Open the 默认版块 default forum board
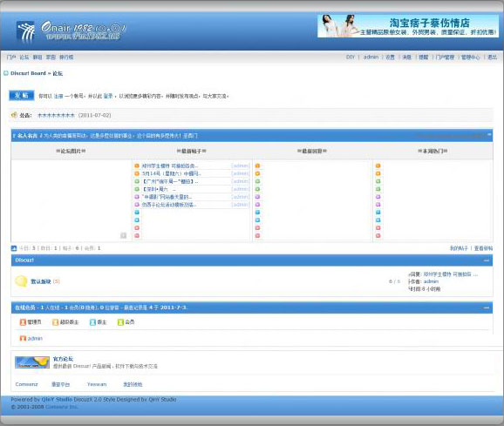Viewport: 504px width, 426px height. (40, 281)
